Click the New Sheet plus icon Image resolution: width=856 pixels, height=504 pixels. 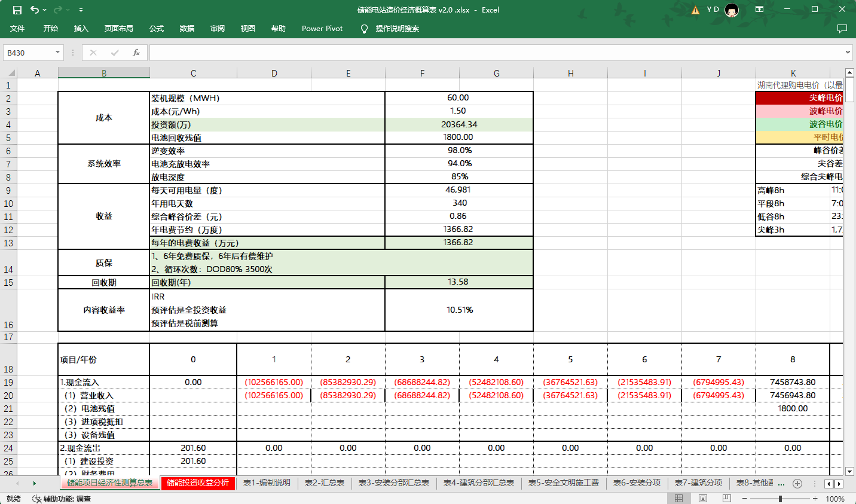pyautogui.click(x=797, y=483)
